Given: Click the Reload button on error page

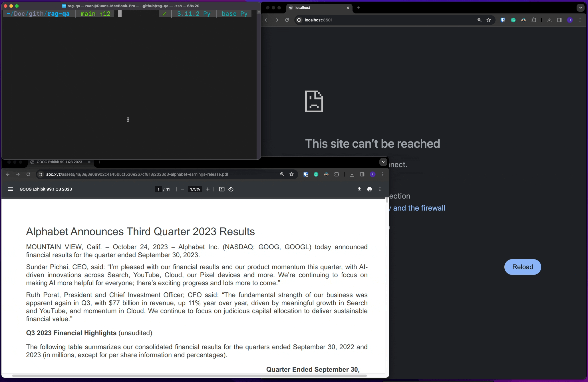Looking at the screenshot, I should click(x=522, y=267).
